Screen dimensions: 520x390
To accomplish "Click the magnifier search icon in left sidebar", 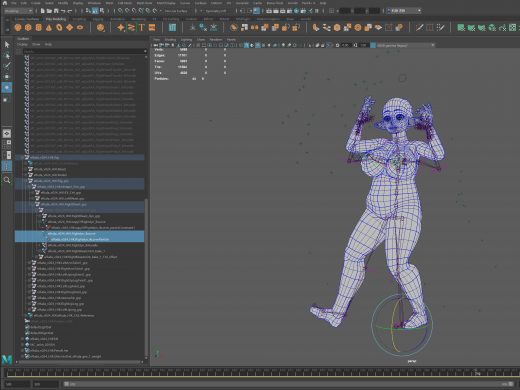I will (7, 180).
